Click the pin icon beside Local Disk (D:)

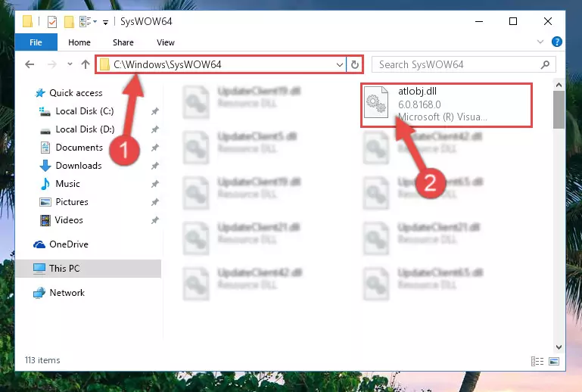tap(155, 129)
